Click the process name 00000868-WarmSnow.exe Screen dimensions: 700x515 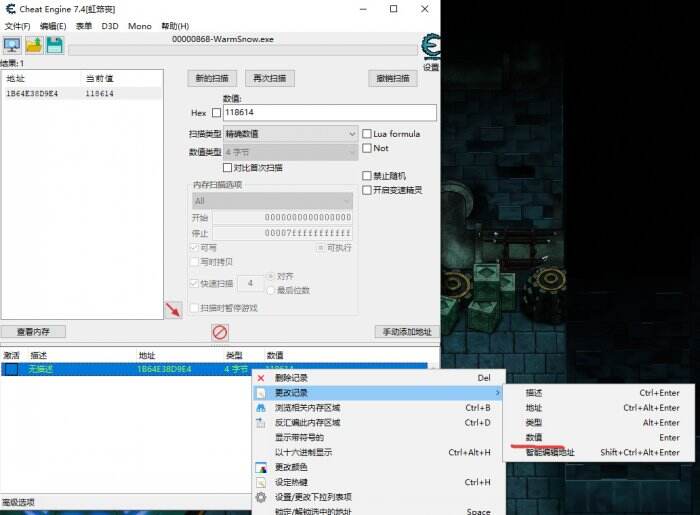[223, 39]
